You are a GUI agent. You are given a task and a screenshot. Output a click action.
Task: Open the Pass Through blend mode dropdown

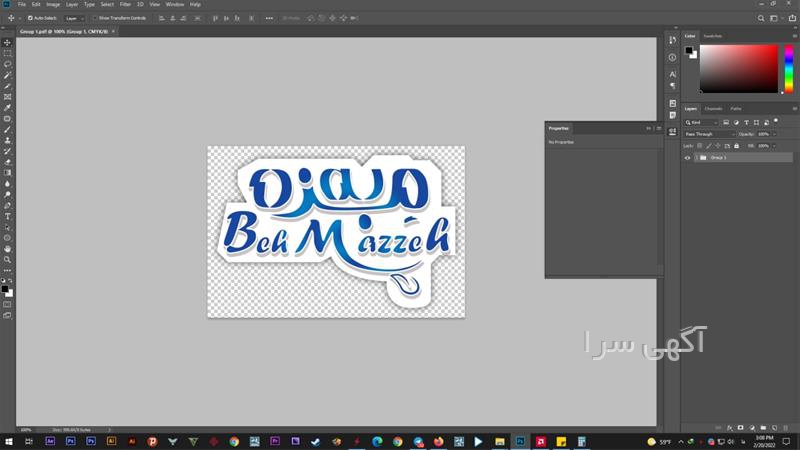click(710, 134)
